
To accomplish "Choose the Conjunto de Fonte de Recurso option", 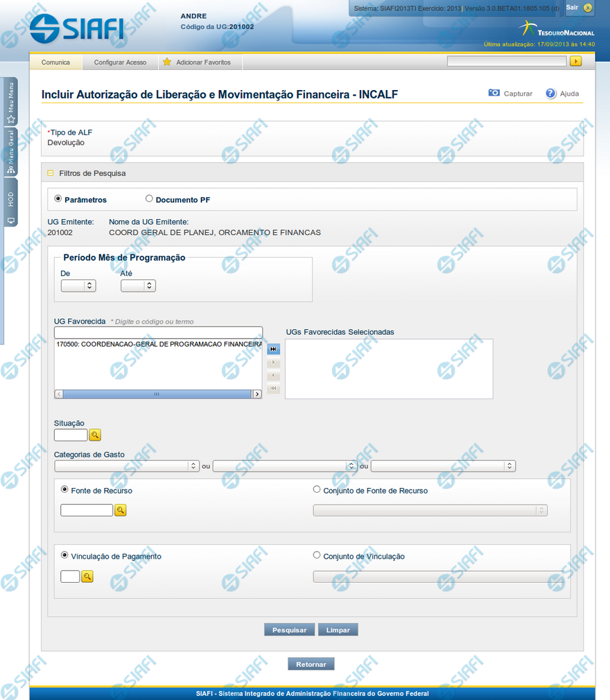I will point(317,489).
